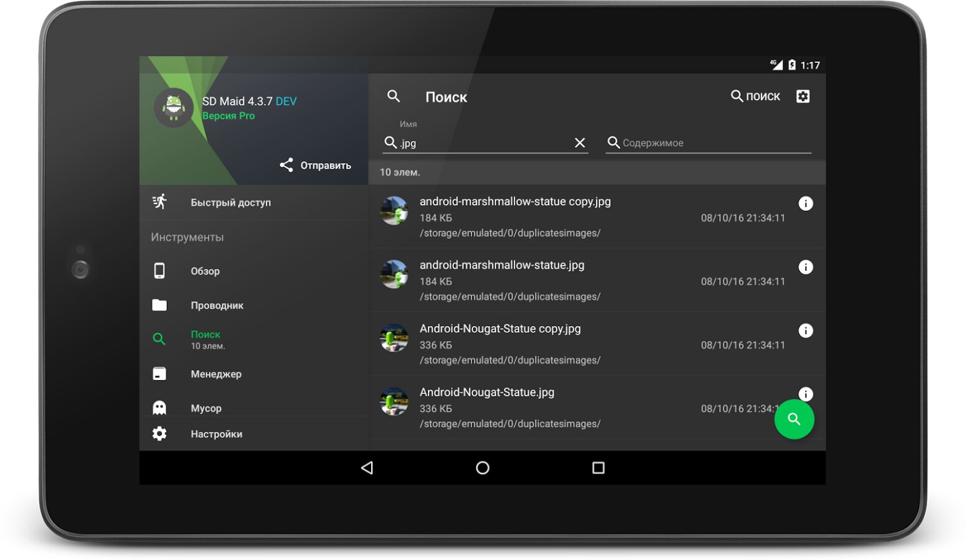Select file name android-marshmallow-statue.jpg
967x560 pixels.
tap(502, 265)
